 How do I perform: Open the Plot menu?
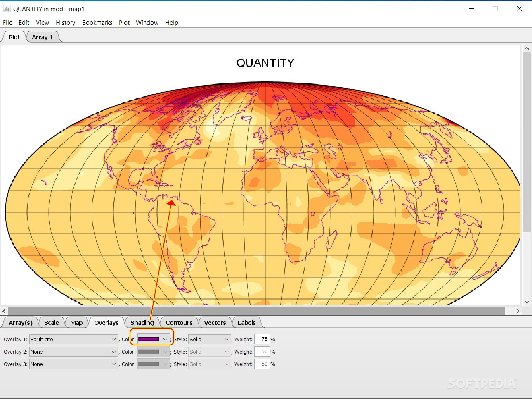[124, 23]
